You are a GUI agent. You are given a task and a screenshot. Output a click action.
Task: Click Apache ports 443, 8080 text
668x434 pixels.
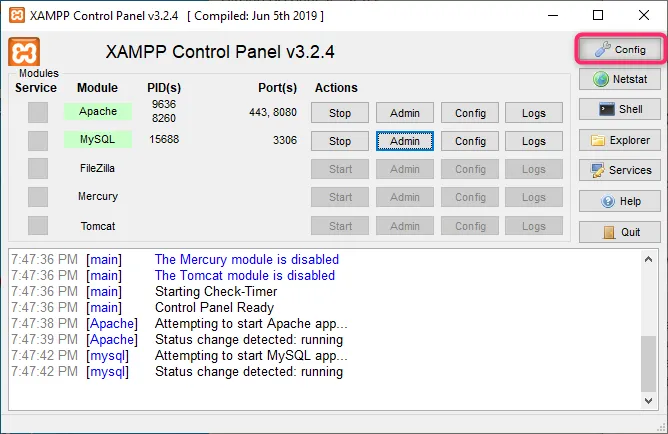(x=273, y=112)
